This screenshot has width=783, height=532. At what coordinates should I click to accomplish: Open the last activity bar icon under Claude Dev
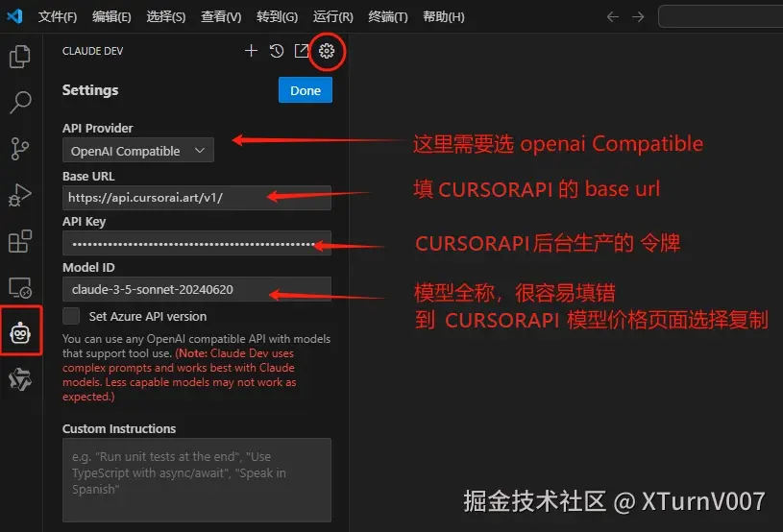(x=20, y=379)
